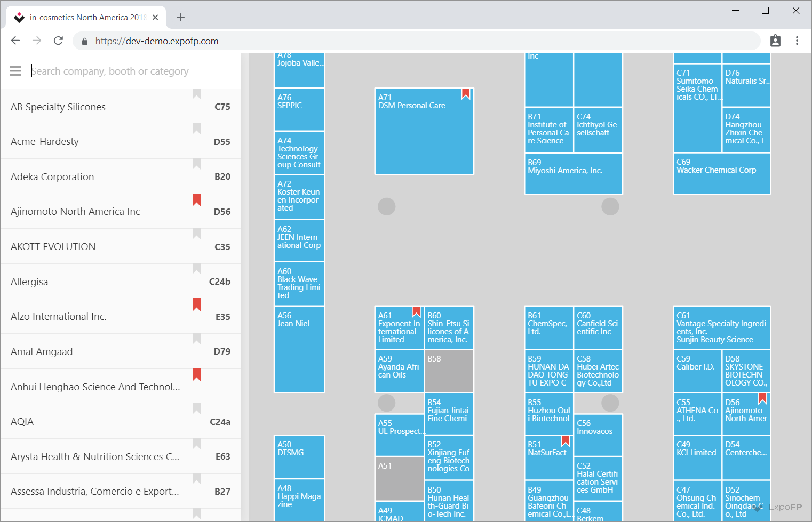Remove bookmark from Alzo International Inc.
Viewport: 812px width, 522px height.
[x=196, y=304]
